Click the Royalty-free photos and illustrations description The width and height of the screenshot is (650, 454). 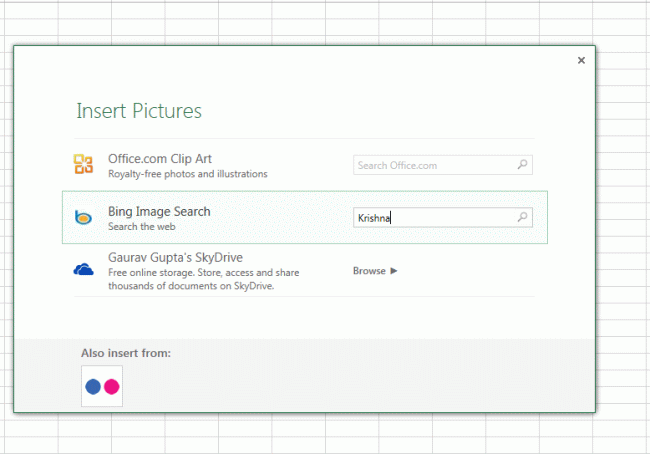pyautogui.click(x=188, y=174)
